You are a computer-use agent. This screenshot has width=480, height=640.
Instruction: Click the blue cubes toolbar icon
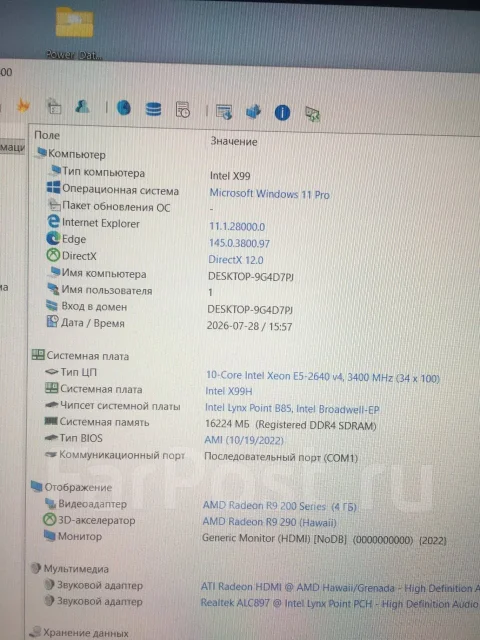tap(253, 112)
